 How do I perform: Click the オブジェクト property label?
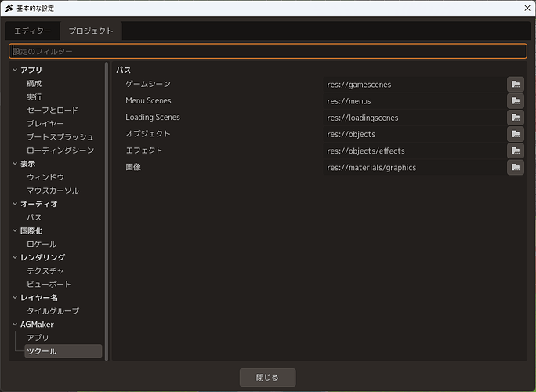148,134
